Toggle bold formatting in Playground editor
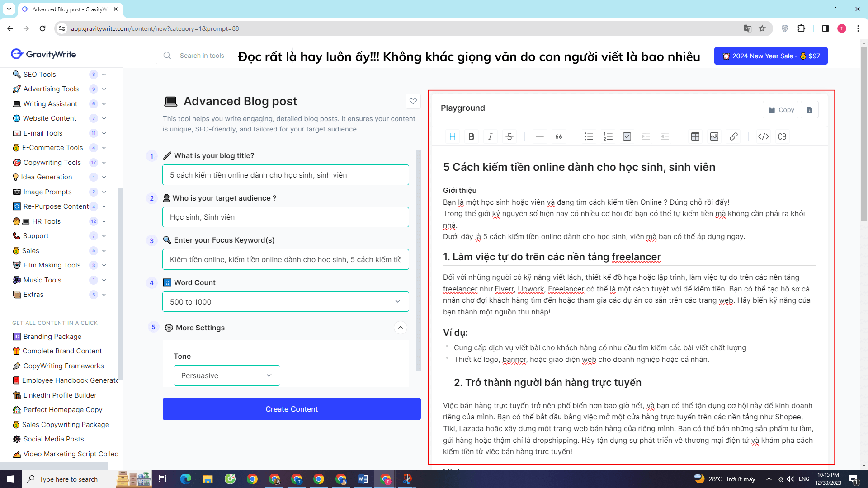The width and height of the screenshot is (868, 488). [471, 136]
